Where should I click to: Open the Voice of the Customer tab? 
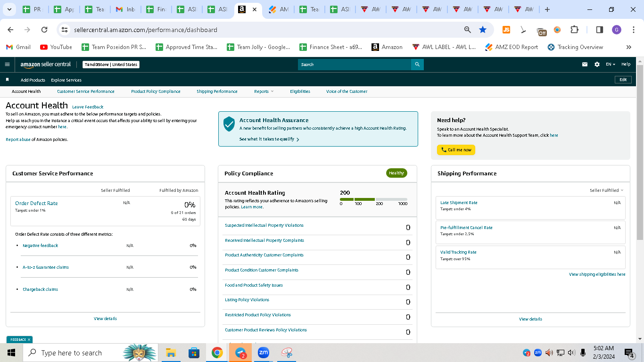347,91
